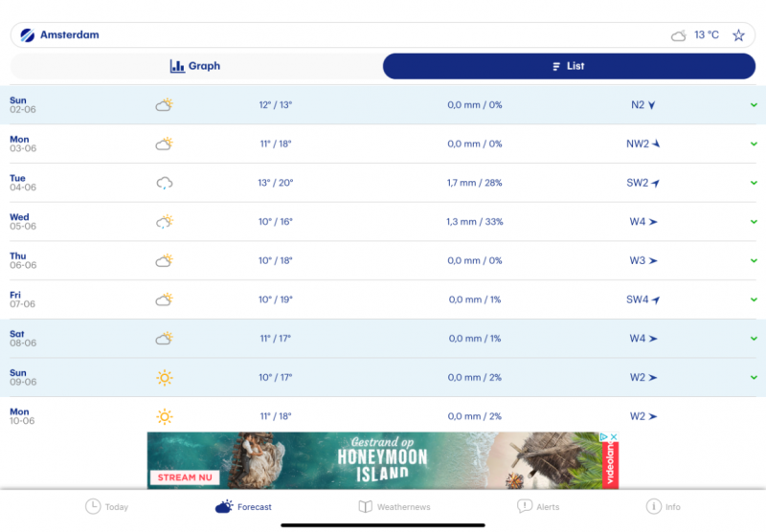Click Wednesday's shower cloud icon
Image resolution: width=766 pixels, height=532 pixels.
[165, 222]
